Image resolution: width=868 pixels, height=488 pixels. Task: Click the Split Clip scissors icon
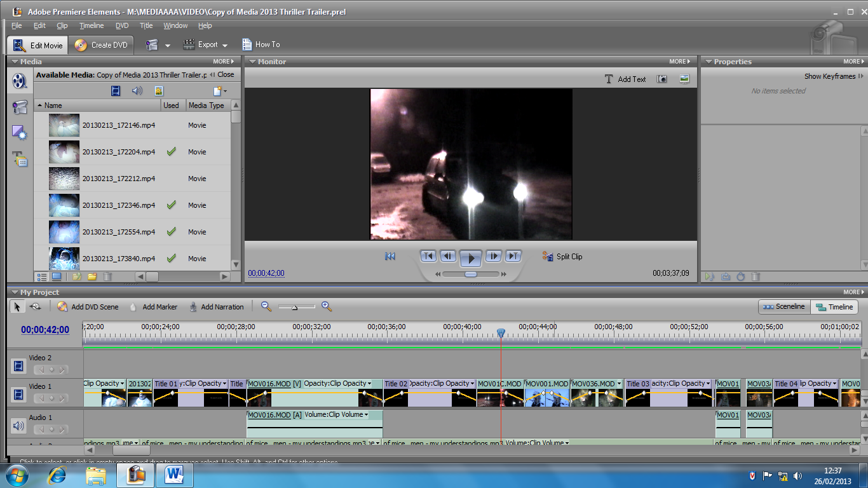point(547,257)
